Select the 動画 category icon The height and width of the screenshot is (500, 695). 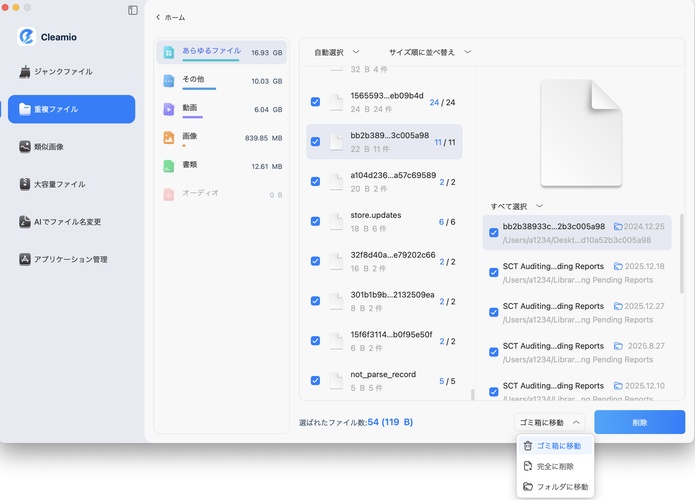(170, 108)
